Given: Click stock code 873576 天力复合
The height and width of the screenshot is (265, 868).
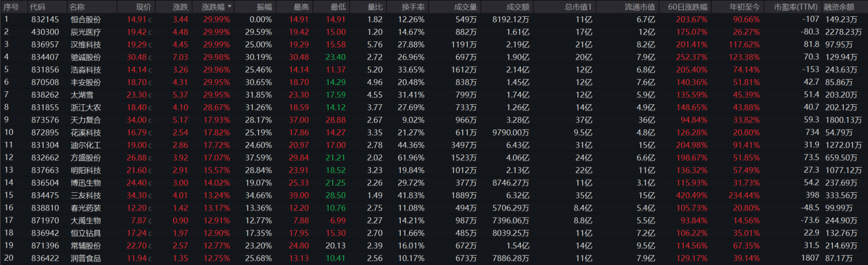Looking at the screenshot, I should coord(45,120).
